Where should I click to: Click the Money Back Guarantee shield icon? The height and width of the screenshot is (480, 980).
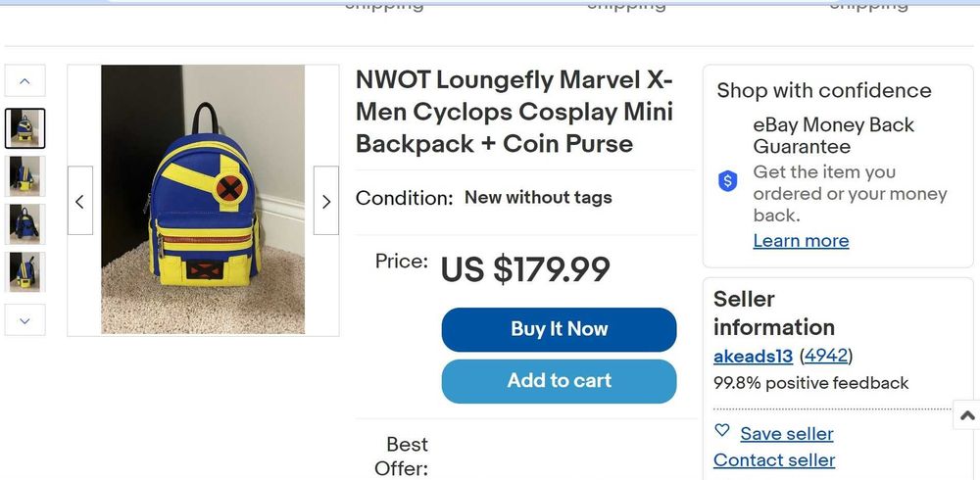click(x=728, y=181)
